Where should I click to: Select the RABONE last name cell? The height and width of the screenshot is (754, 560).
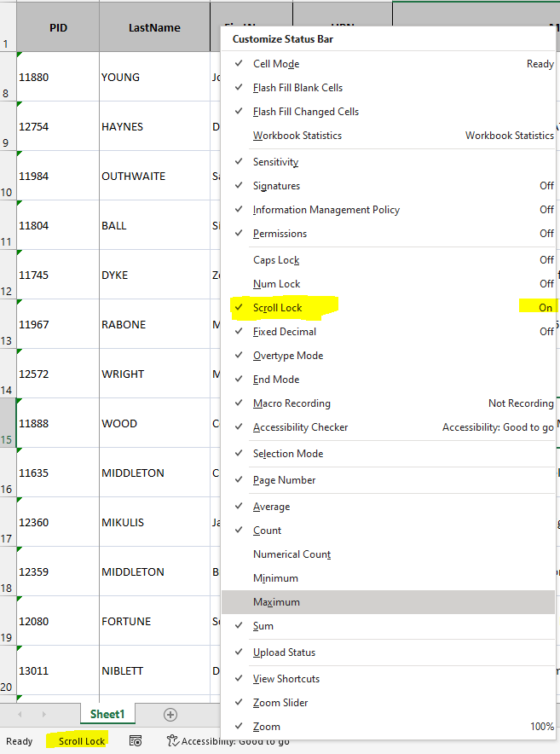coord(155,325)
